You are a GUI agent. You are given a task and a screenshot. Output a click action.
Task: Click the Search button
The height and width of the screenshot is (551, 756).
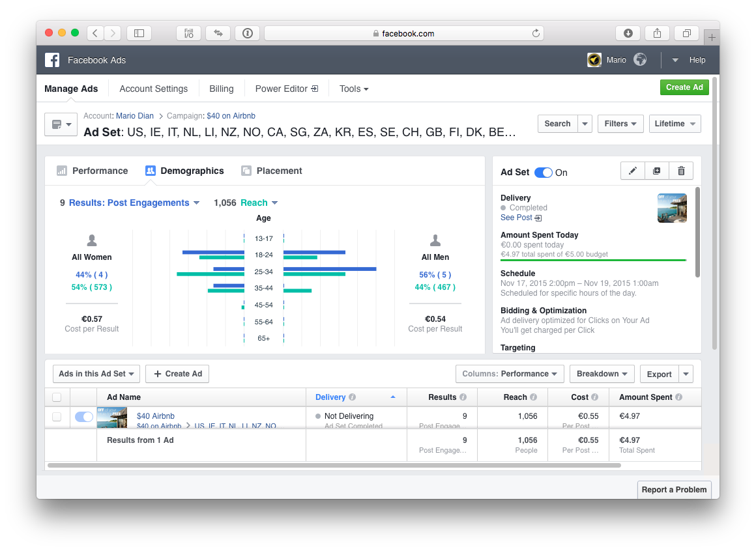point(557,124)
